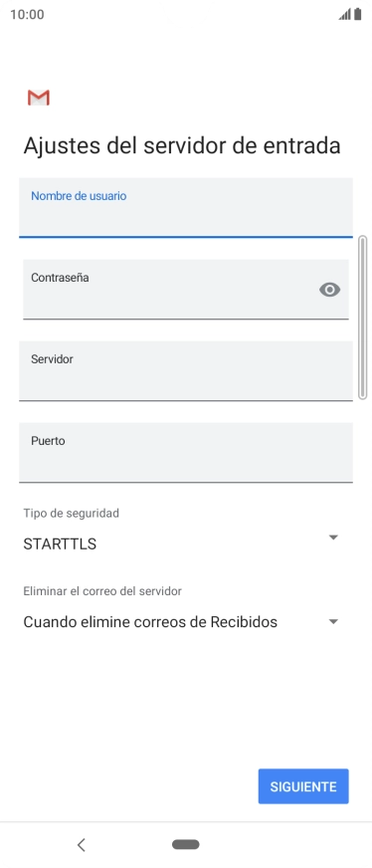372x868 pixels.
Task: Click the vertical scrollbar
Action: (x=363, y=318)
